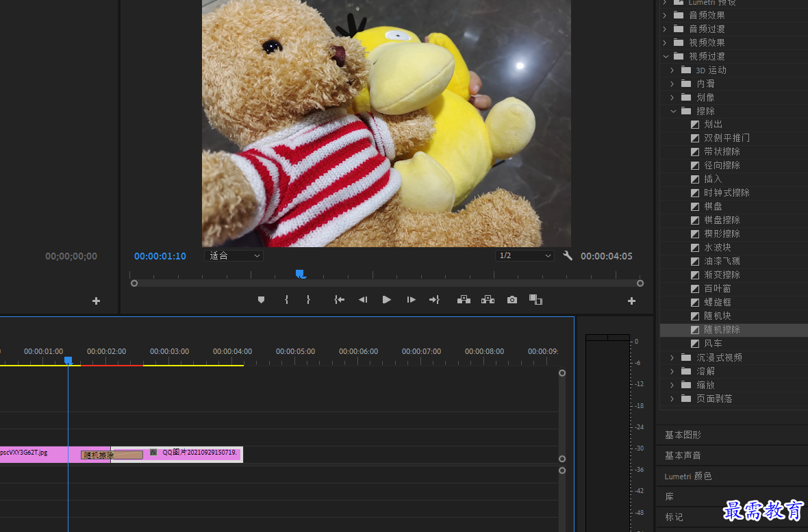Select the 棋盘 transition
Screen dimensions: 808x532
[x=713, y=206]
